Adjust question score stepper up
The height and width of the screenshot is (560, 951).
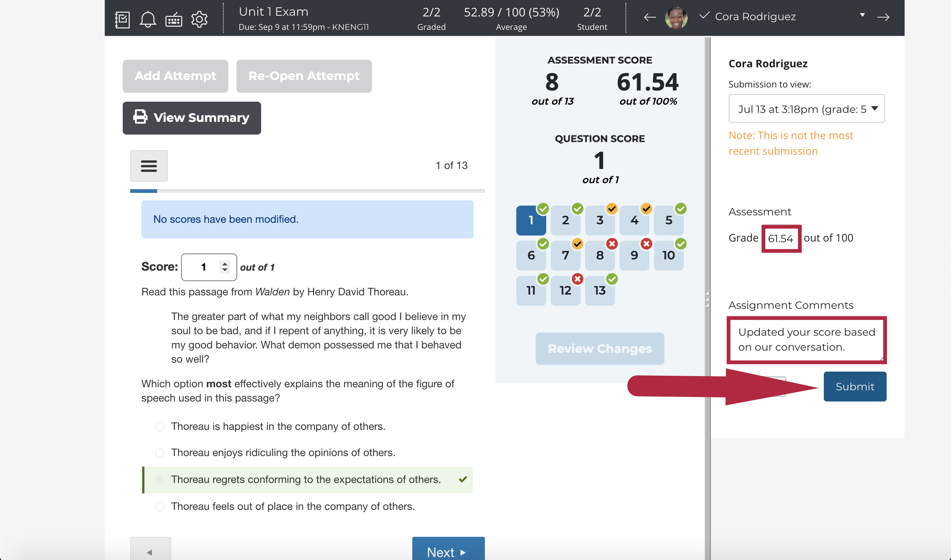pyautogui.click(x=226, y=263)
